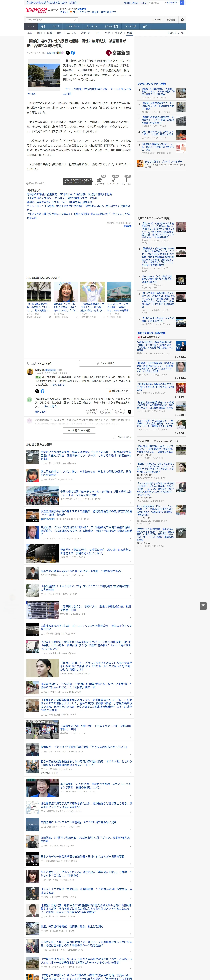Open 【チェック画像】 link in article
210x980 pixels.
pos(97,91)
